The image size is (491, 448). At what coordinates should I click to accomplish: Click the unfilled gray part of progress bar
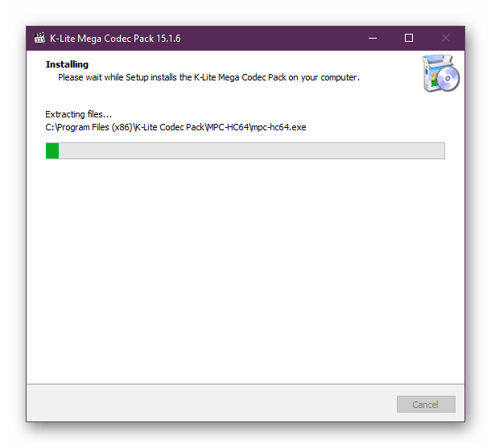tap(251, 150)
